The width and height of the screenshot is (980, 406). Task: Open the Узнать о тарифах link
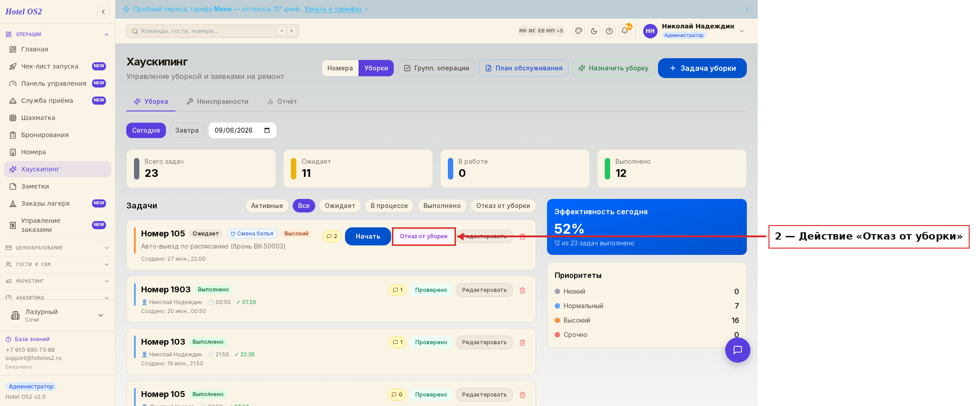coord(333,9)
